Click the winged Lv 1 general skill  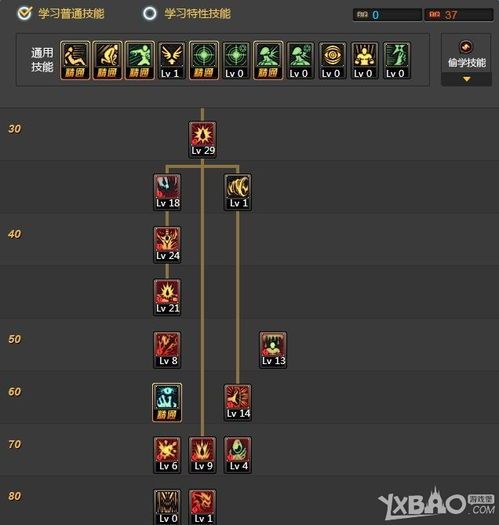171,61
